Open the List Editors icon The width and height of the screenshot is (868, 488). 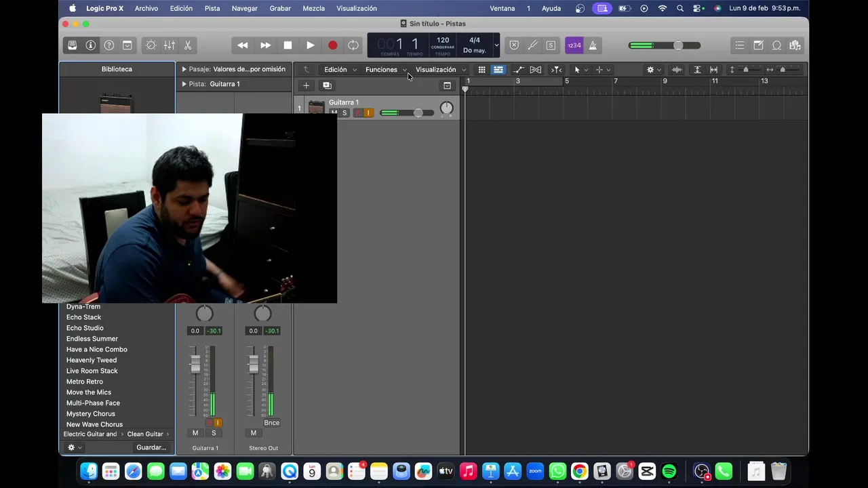point(740,45)
